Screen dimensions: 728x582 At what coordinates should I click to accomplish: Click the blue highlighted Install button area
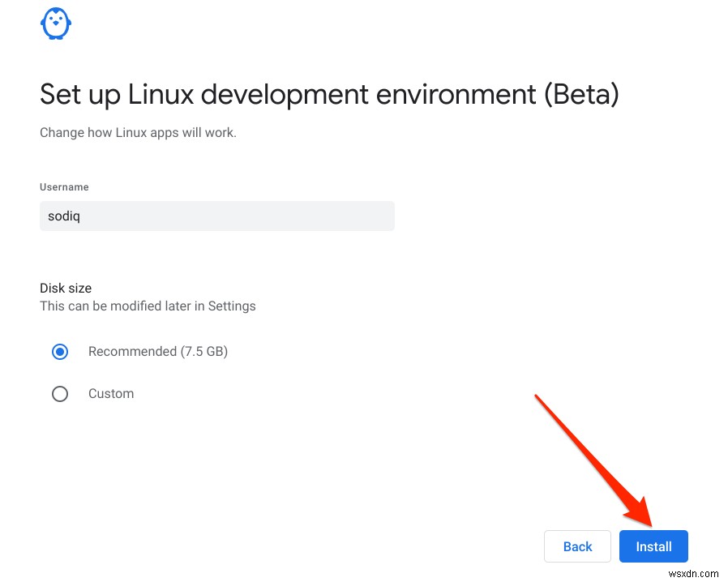click(x=653, y=546)
